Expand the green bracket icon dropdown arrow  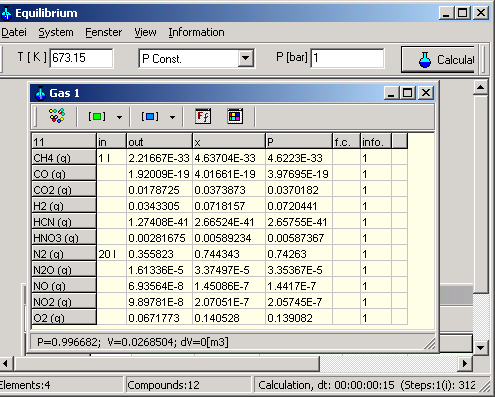pyautogui.click(x=119, y=117)
